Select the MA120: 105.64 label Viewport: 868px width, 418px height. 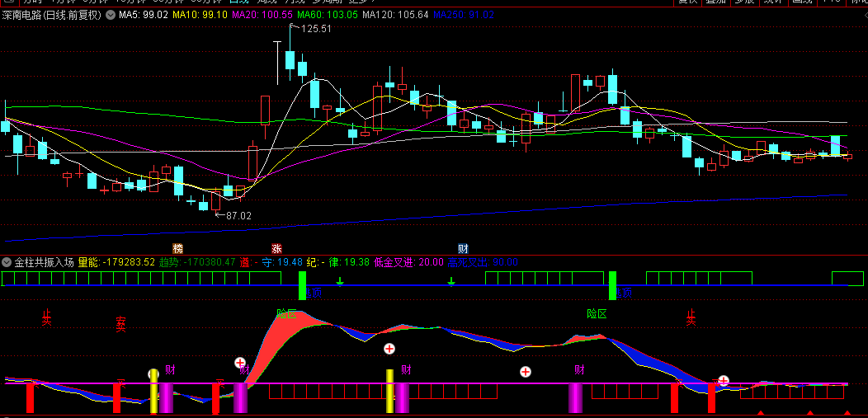395,16
